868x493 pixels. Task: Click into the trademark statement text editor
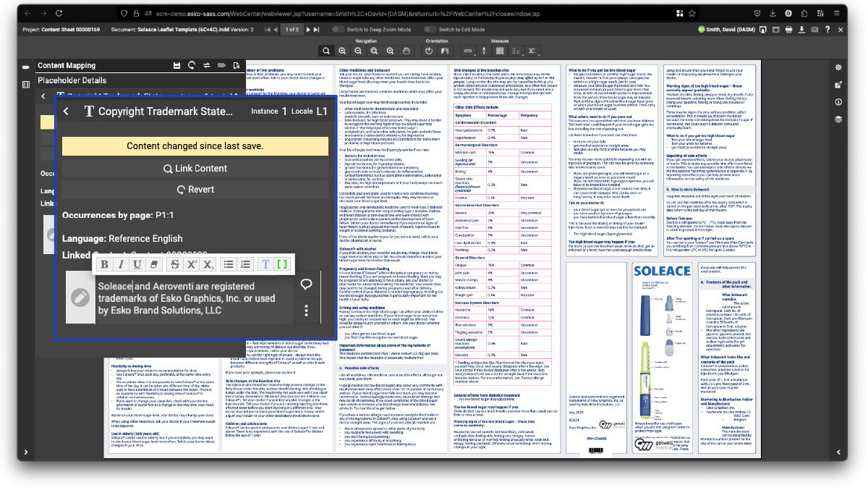click(194, 298)
